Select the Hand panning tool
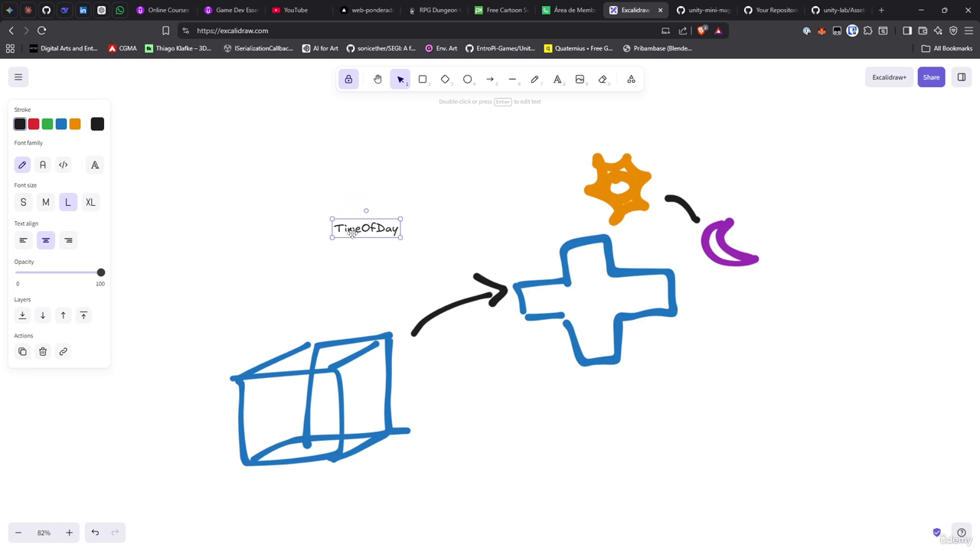This screenshot has width=980, height=551. (x=377, y=79)
